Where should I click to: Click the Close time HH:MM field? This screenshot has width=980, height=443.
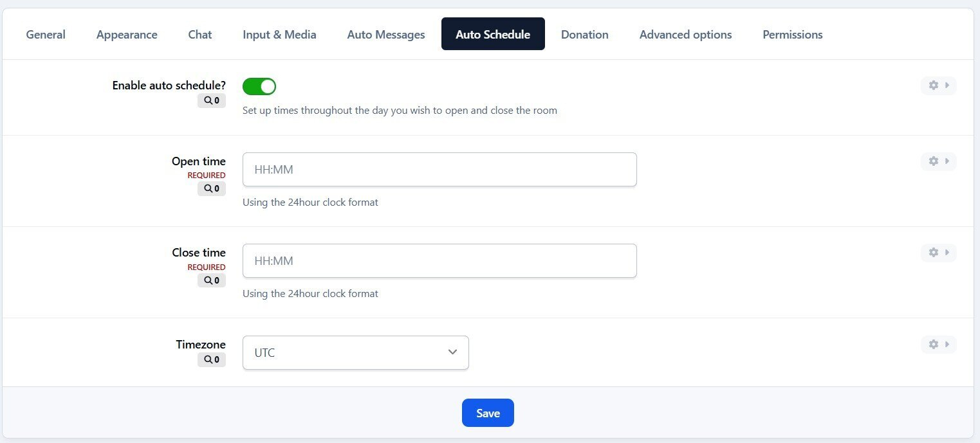point(439,261)
